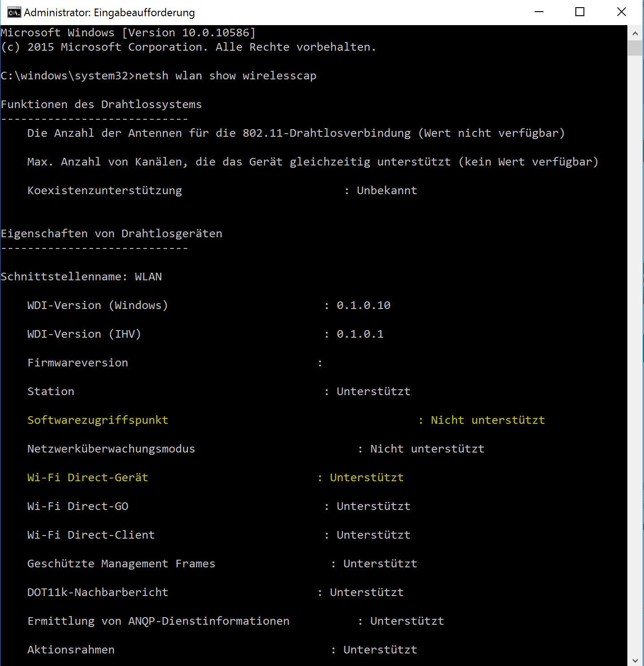Click 'Unterstützt' in the Aktionsrahmen row
The width and height of the screenshot is (644, 666).
click(380, 650)
